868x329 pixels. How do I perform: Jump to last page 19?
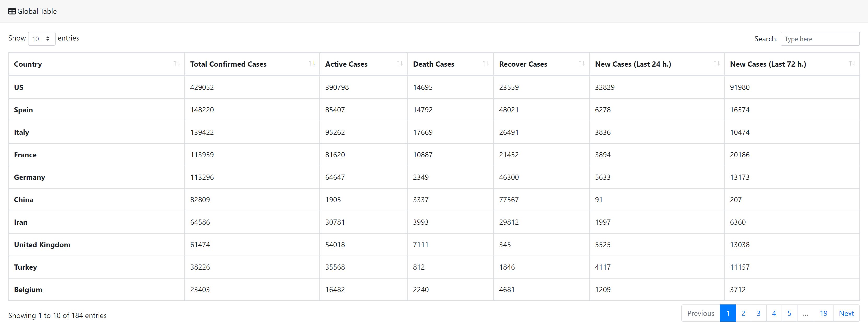tap(824, 314)
